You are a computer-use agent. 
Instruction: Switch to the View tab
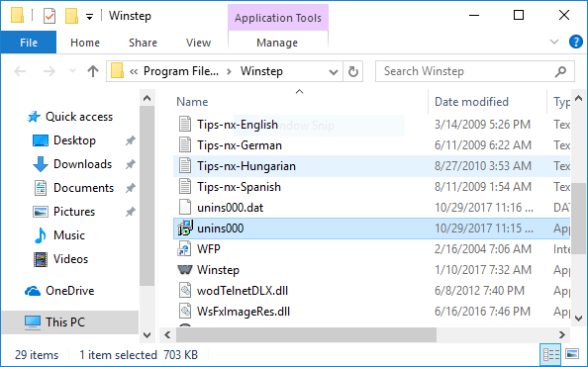pos(198,43)
